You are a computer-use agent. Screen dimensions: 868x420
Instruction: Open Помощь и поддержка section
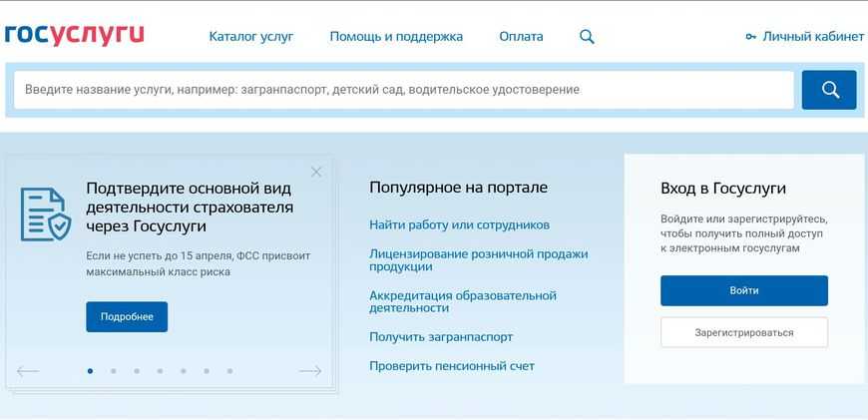396,37
